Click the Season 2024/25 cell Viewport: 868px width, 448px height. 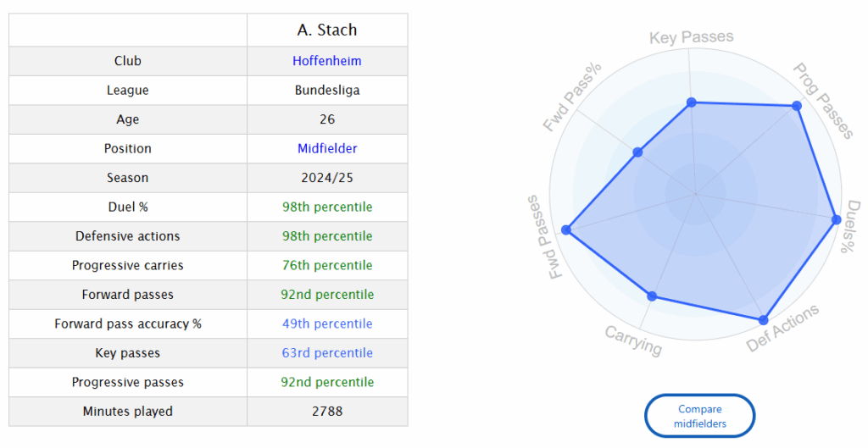[327, 178]
